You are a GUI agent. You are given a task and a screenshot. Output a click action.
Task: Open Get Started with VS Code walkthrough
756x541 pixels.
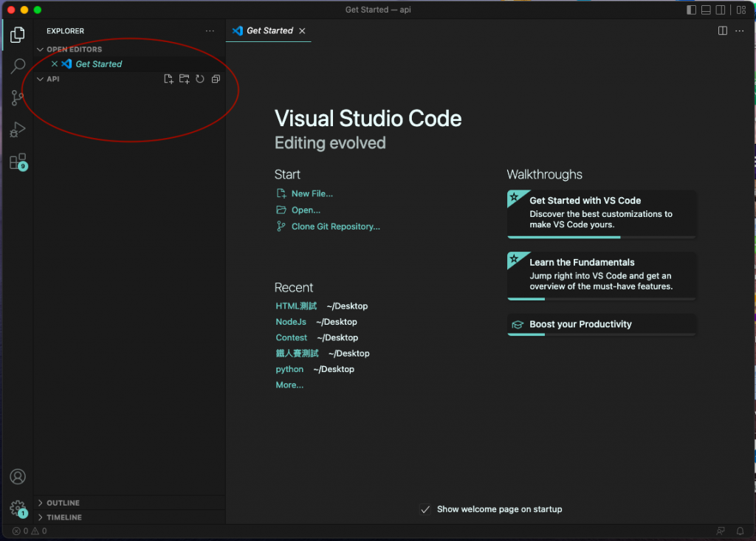pyautogui.click(x=601, y=214)
